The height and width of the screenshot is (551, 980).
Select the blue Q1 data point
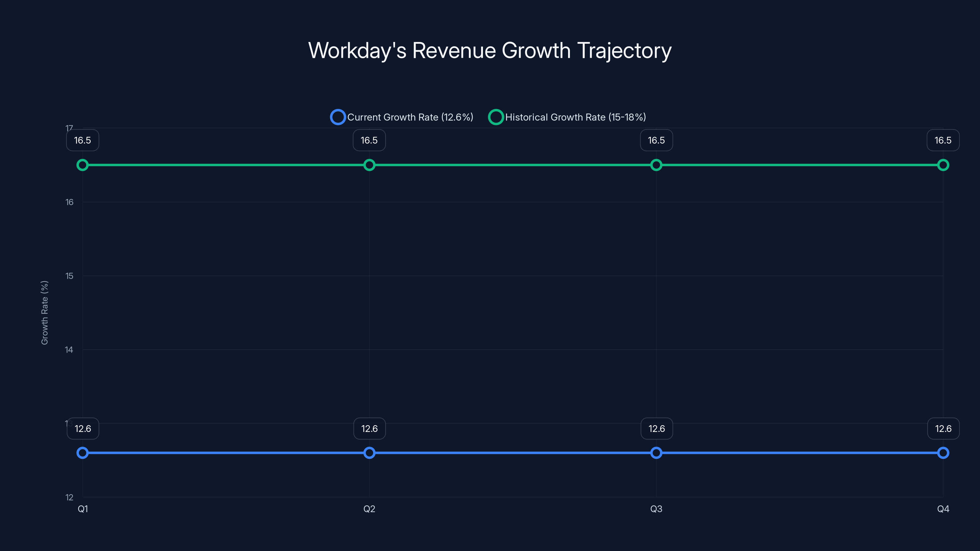(83, 453)
